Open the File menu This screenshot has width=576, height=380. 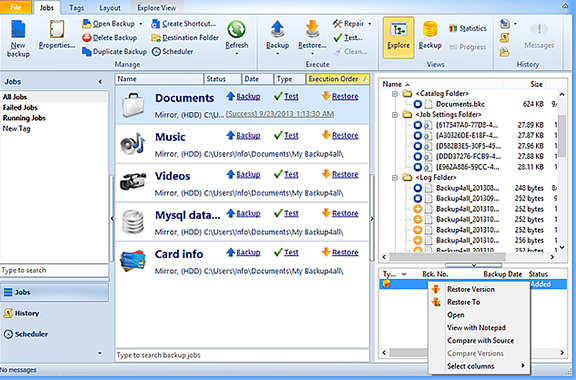coord(16,7)
